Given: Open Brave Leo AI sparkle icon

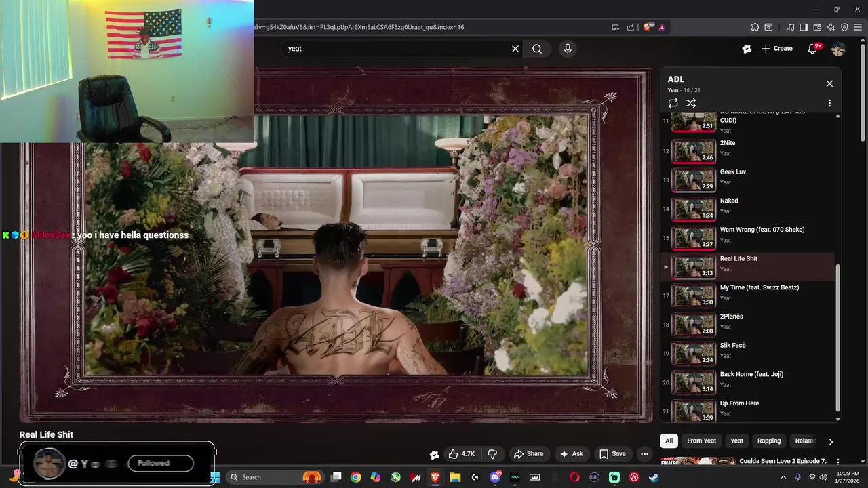Looking at the screenshot, I should point(831,27).
